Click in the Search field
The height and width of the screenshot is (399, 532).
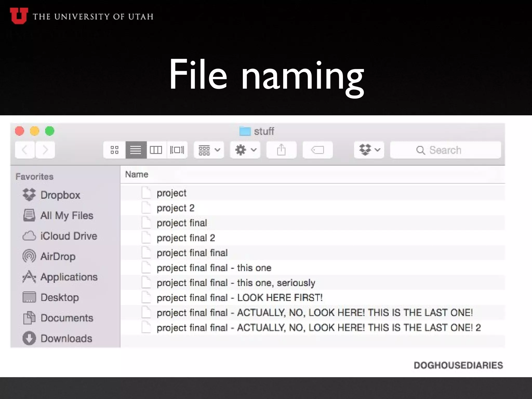coord(445,150)
